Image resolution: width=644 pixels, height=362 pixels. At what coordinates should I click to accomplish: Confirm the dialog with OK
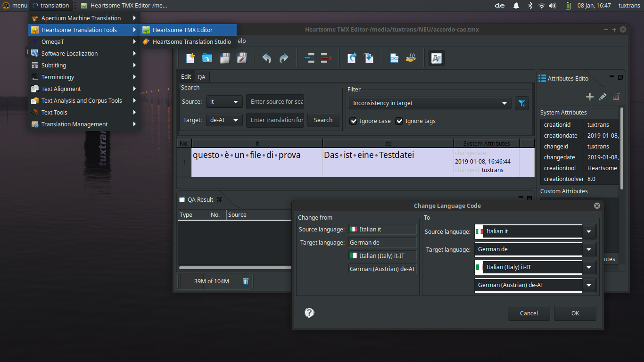tap(575, 313)
